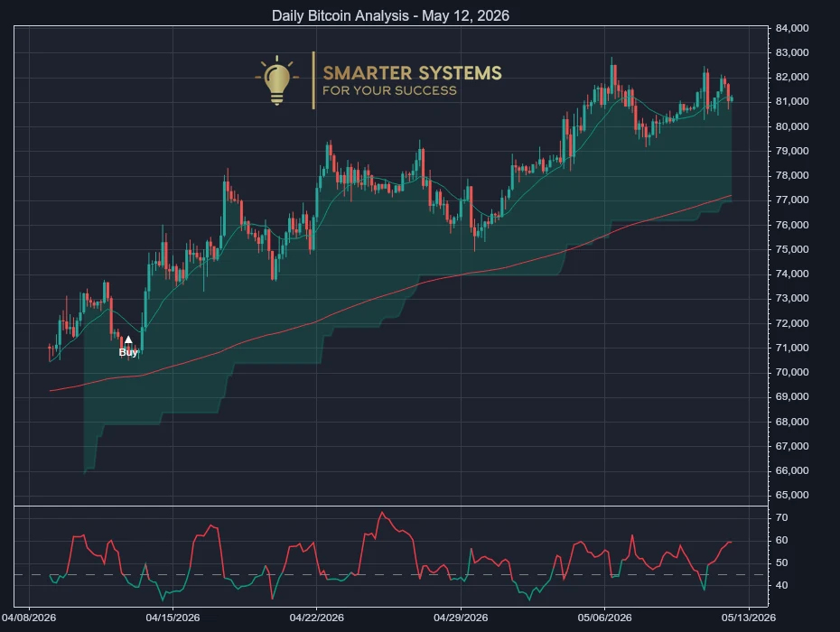Click the 82,000 price axis label
This screenshot has height=632, width=840.
(x=792, y=77)
